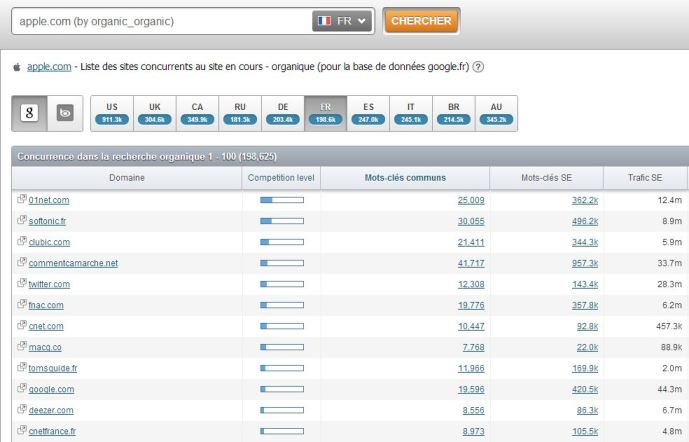689x442 pixels.
Task: Open SE keywords 420.5k for google.com
Action: click(x=585, y=389)
